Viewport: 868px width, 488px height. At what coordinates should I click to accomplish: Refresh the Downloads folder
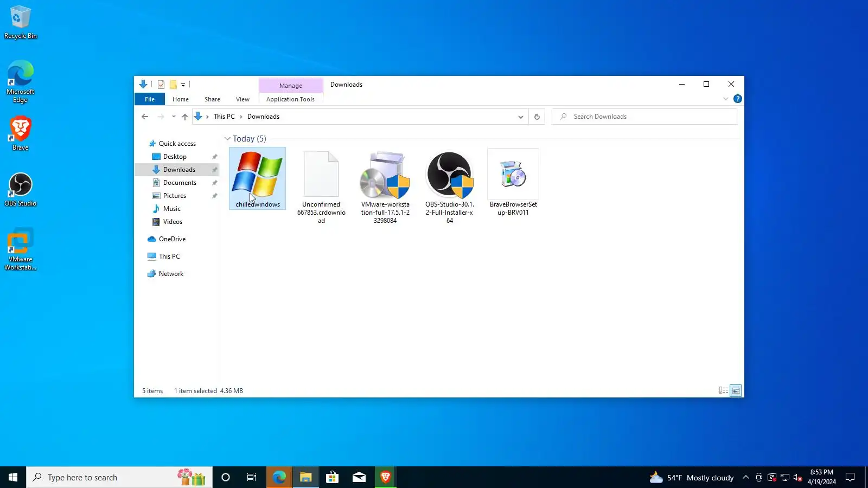pyautogui.click(x=537, y=117)
